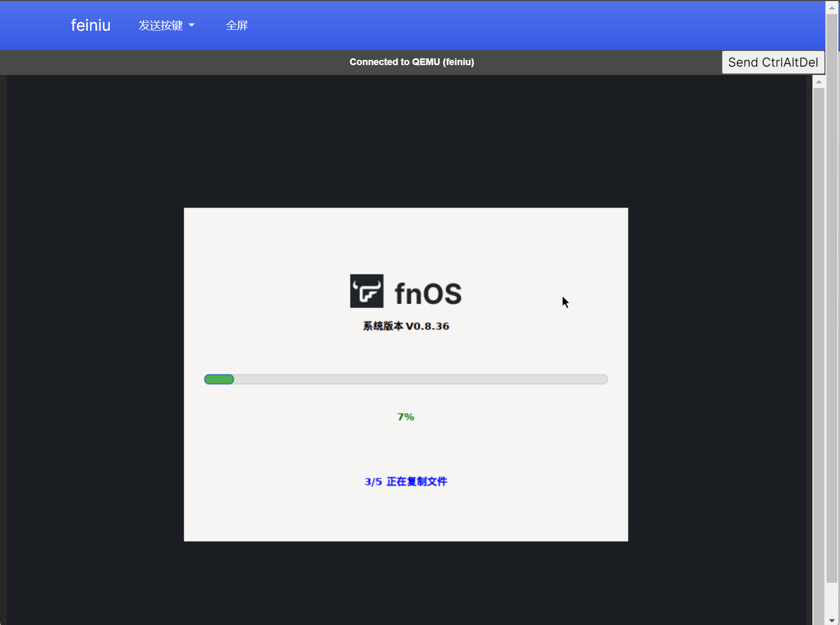Viewport: 840px width, 625px height.
Task: Click the Send CtrlAltDel button
Action: tap(773, 63)
